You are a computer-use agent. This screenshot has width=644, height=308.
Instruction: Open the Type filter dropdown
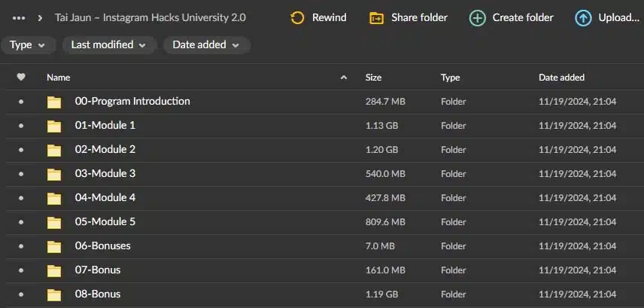(x=28, y=45)
